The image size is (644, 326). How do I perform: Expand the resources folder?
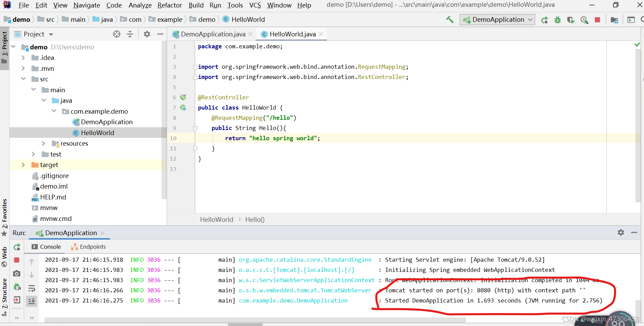point(44,143)
